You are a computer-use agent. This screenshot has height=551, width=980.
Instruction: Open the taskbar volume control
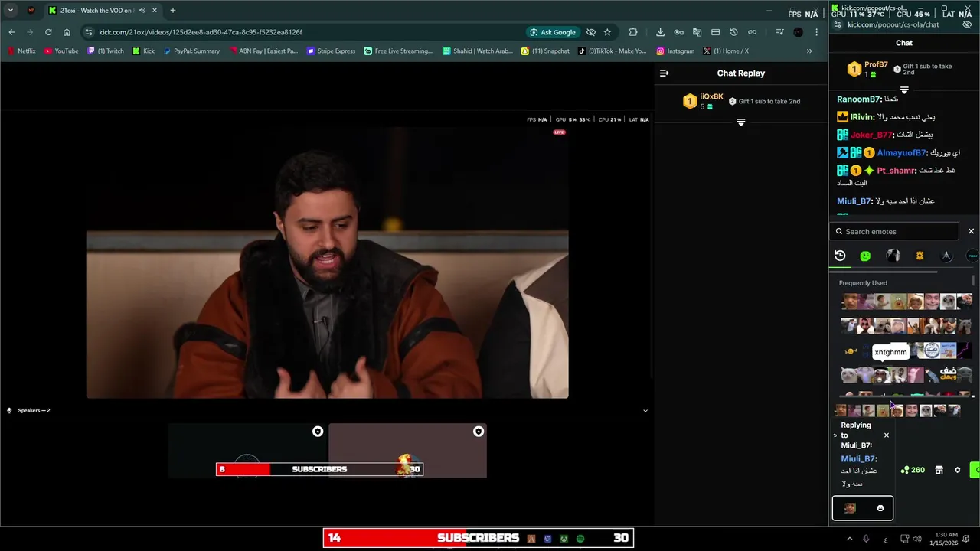coord(917,539)
